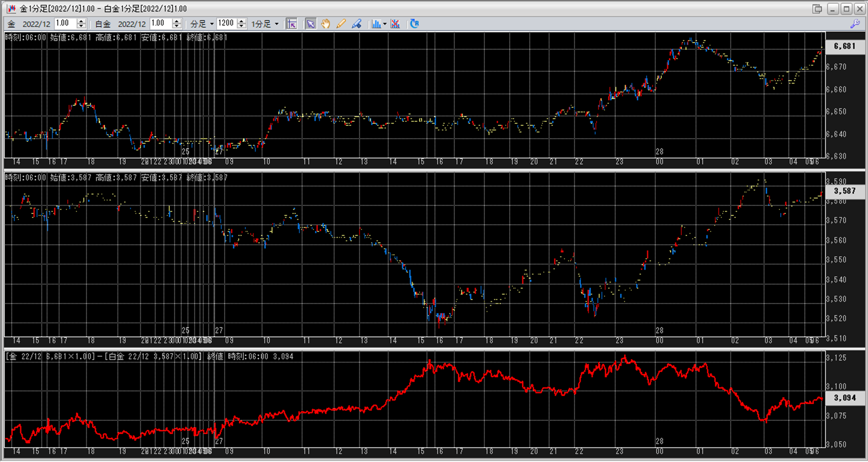Click the drawing object edit tool icon

click(x=356, y=24)
